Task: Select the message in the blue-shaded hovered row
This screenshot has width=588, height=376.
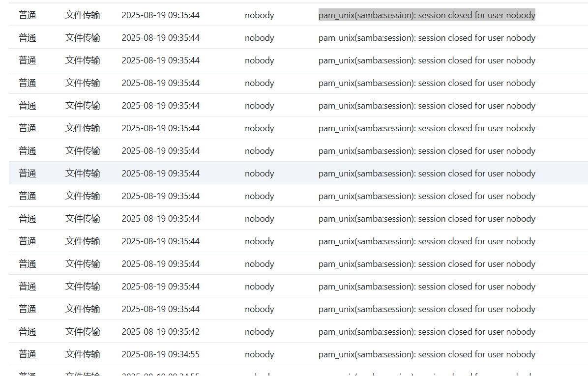Action: coord(427,174)
